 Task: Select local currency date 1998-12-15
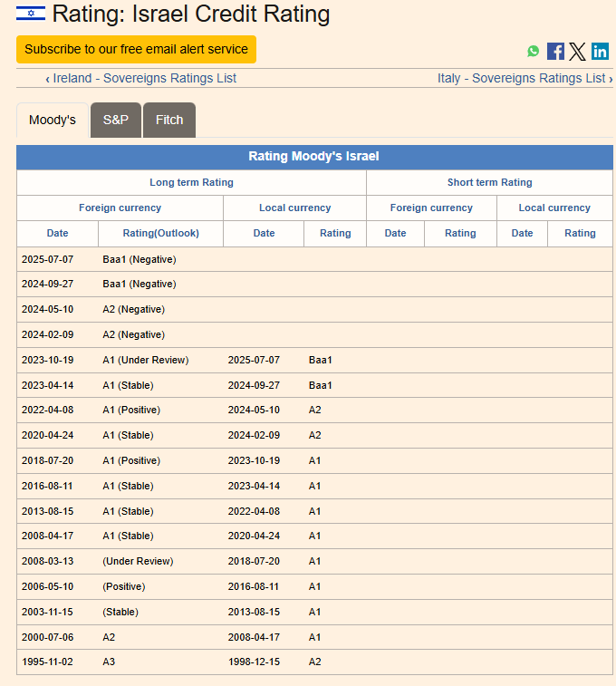[x=254, y=662]
